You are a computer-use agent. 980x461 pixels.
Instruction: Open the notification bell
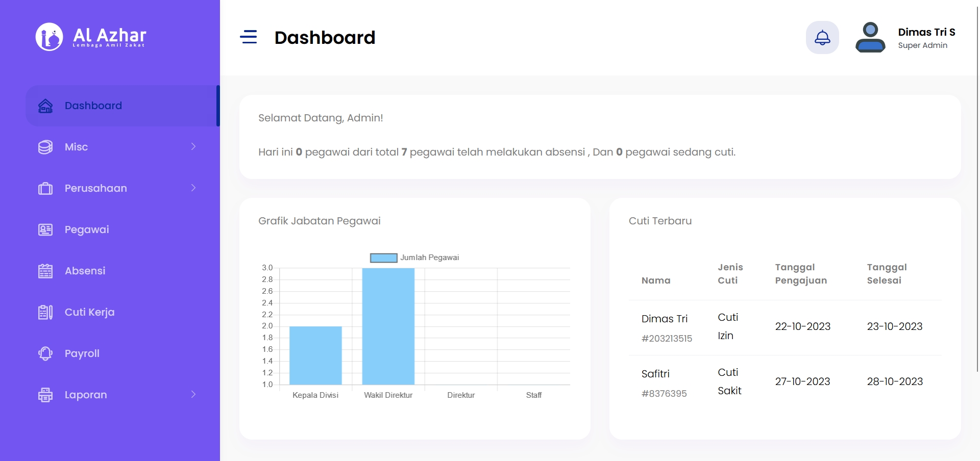(x=822, y=37)
